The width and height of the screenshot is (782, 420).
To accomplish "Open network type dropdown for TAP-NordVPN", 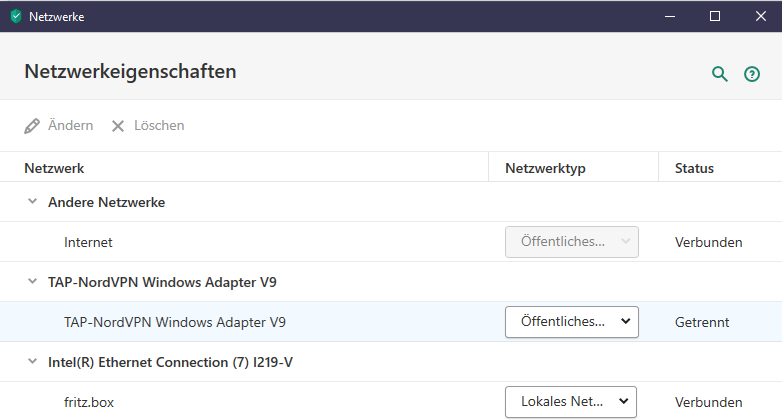I will click(x=571, y=322).
